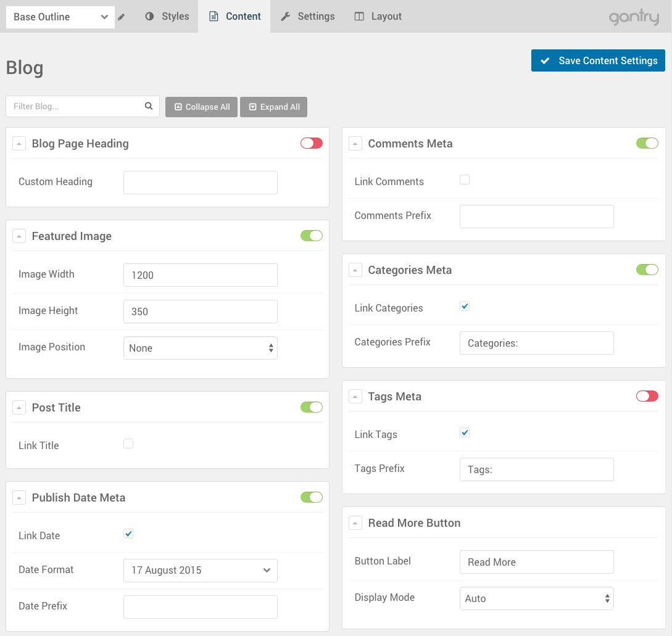
Task: Uncheck the Link Date checkbox
Action: (128, 534)
